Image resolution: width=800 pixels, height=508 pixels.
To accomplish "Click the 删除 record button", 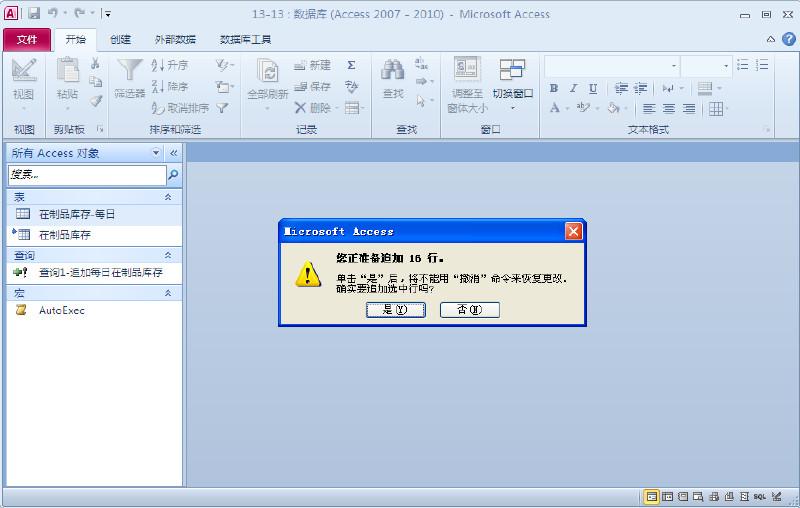I will point(316,108).
